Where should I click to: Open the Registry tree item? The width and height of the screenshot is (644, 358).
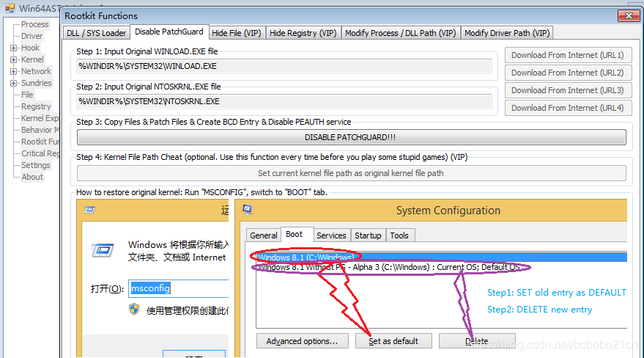[x=36, y=106]
